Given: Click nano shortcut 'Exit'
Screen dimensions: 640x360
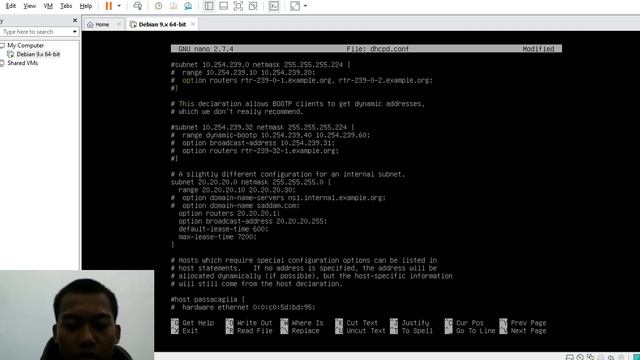Looking at the screenshot, I should (184, 331).
